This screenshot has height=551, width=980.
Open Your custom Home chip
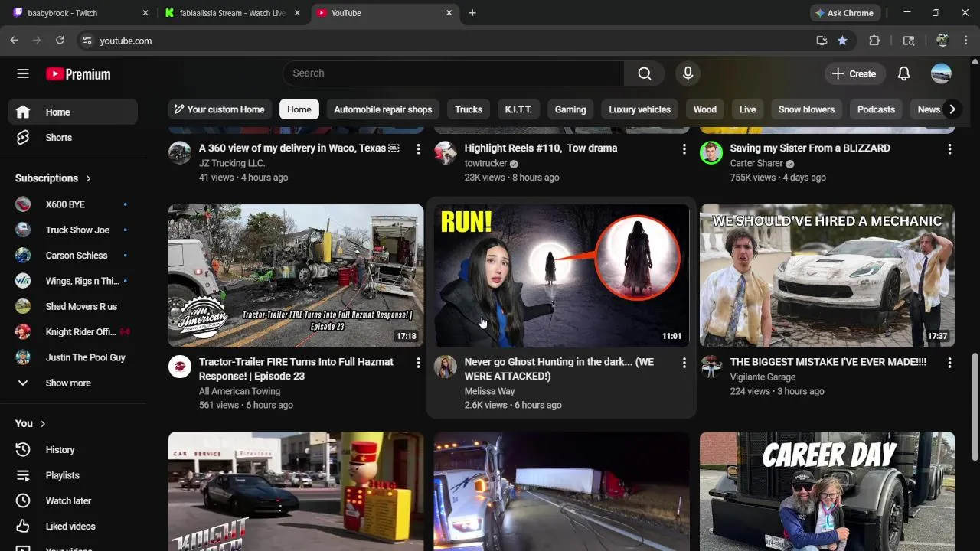point(220,109)
